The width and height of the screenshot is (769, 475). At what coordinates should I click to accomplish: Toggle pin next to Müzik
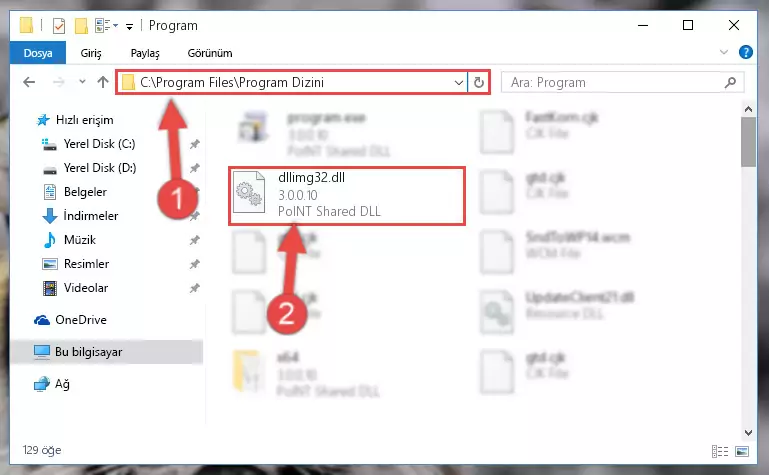[195, 240]
